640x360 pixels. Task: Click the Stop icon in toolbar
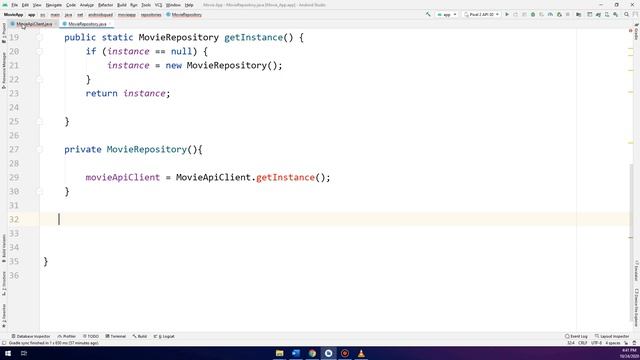pos(568,14)
